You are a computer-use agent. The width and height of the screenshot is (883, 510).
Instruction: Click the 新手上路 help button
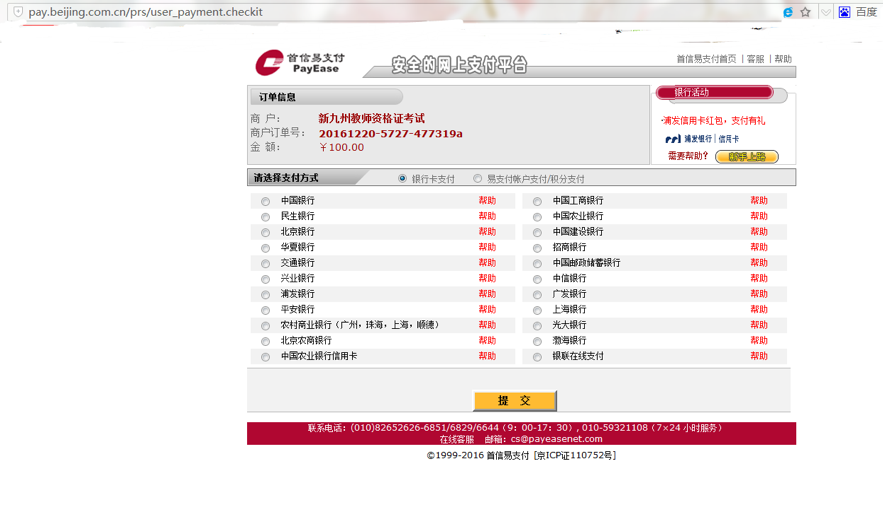[747, 156]
